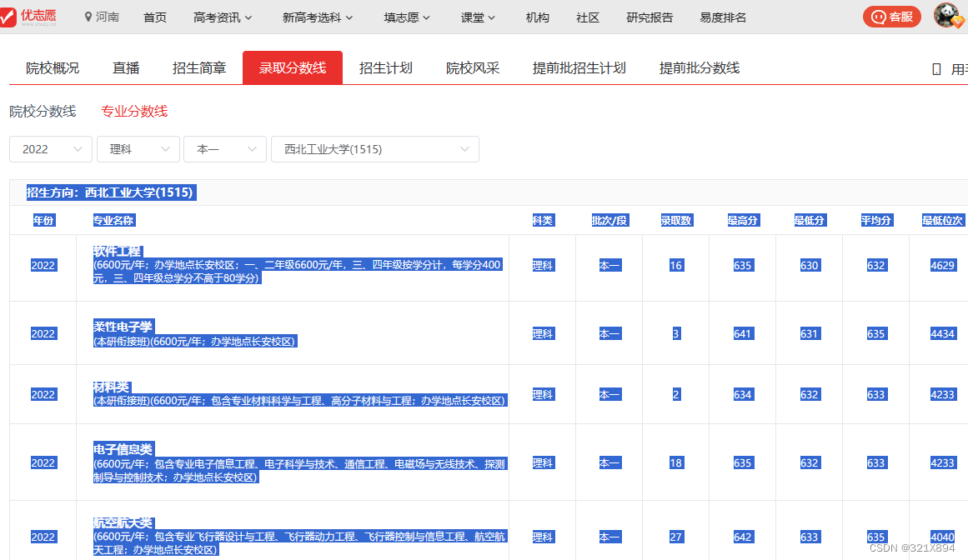Switch to the 院校概况 tab
This screenshot has width=968, height=560.
pos(53,67)
